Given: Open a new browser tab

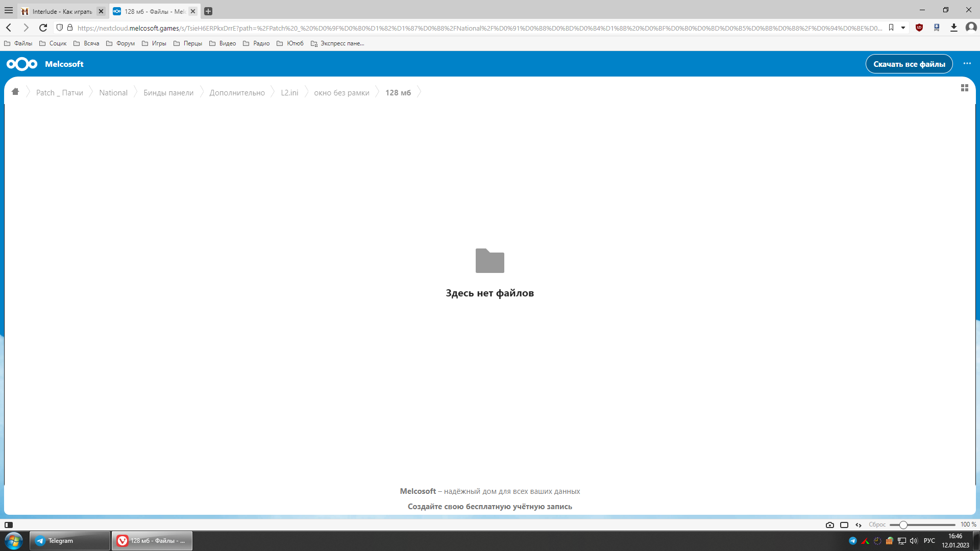Looking at the screenshot, I should click(x=208, y=11).
